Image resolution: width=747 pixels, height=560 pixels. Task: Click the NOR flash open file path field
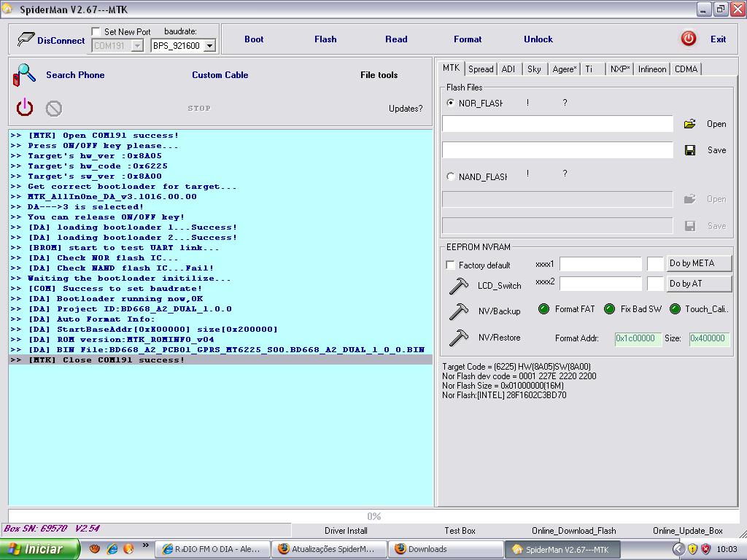coord(557,124)
